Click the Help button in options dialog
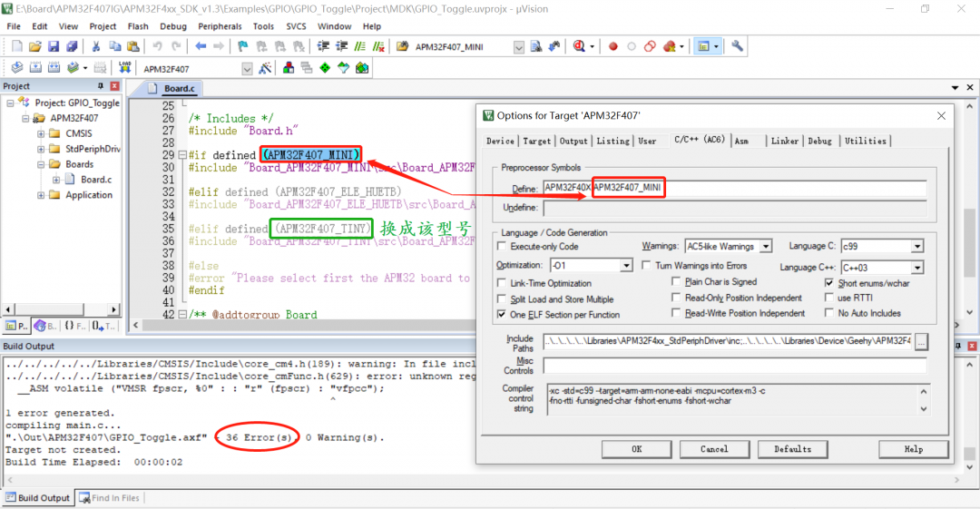 click(913, 449)
